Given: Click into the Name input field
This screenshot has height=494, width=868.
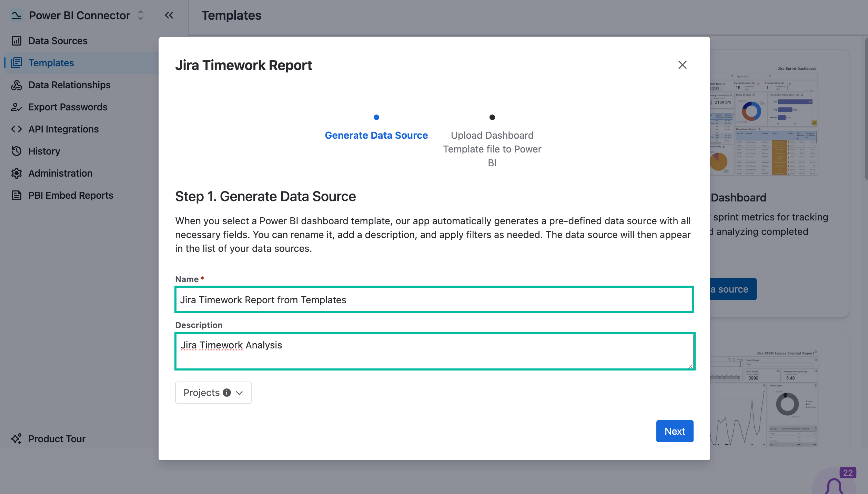Looking at the screenshot, I should point(434,300).
